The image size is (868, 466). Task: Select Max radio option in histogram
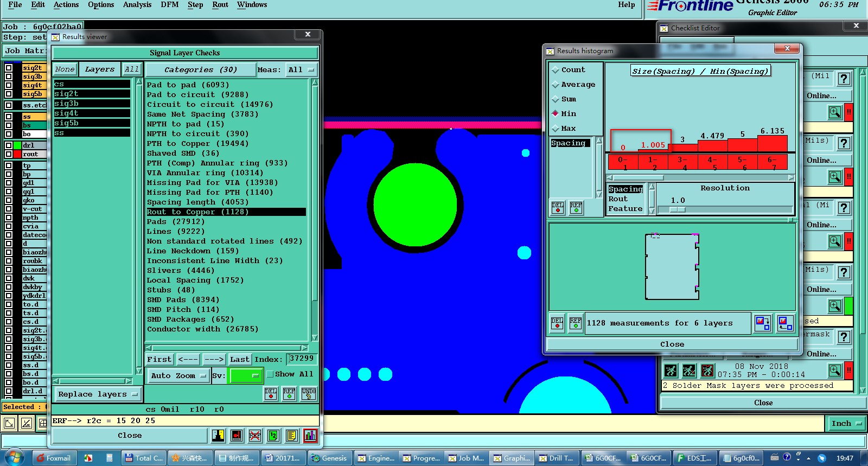coord(556,129)
